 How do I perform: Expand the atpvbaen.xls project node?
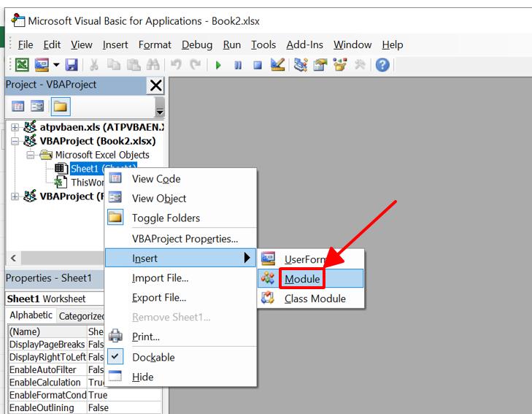(15, 127)
